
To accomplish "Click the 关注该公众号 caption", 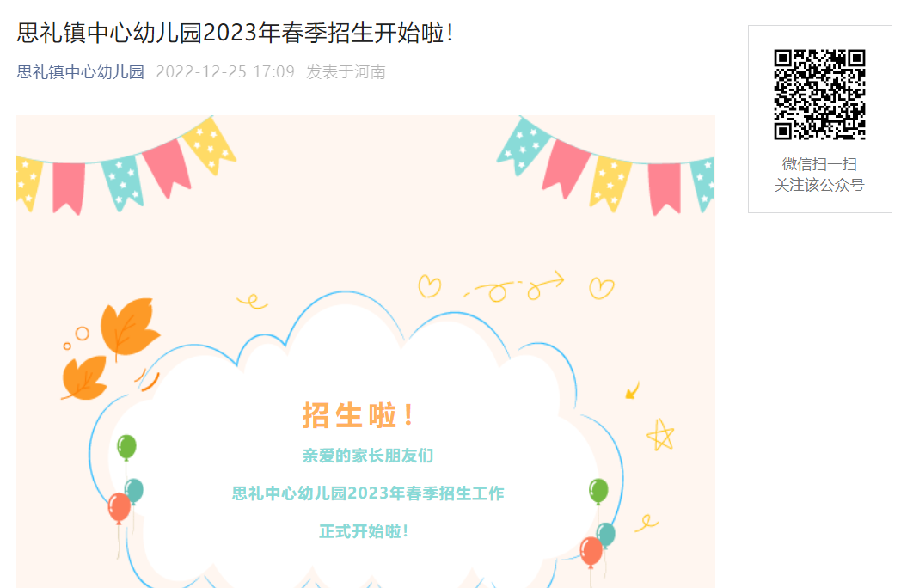I will click(x=819, y=185).
